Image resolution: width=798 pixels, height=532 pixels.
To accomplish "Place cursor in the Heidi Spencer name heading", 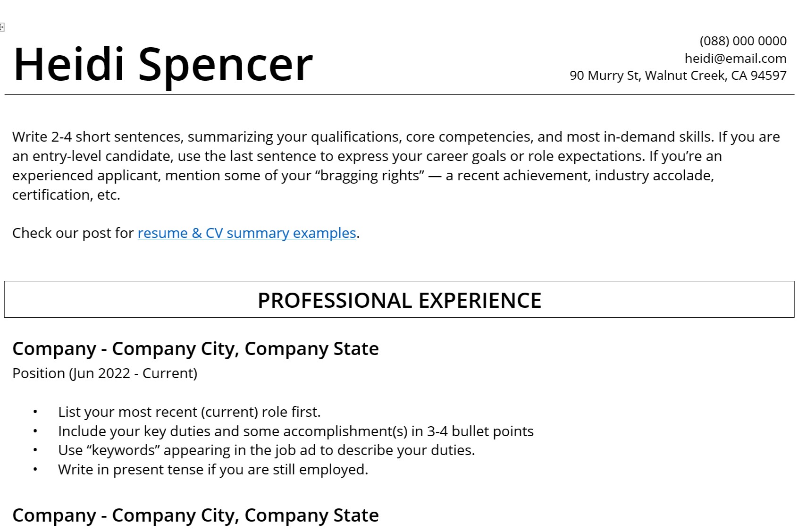I will click(x=163, y=65).
